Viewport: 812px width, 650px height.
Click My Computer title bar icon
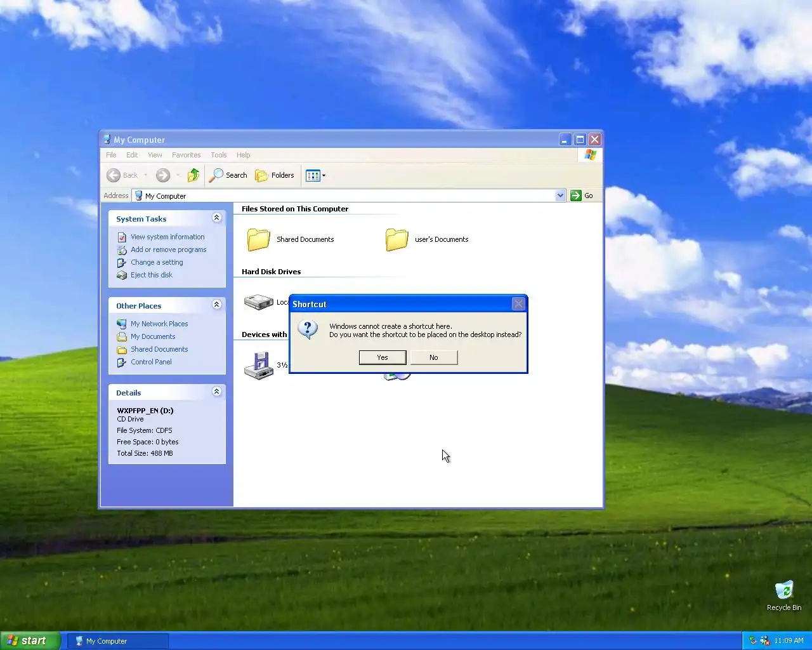pos(107,140)
